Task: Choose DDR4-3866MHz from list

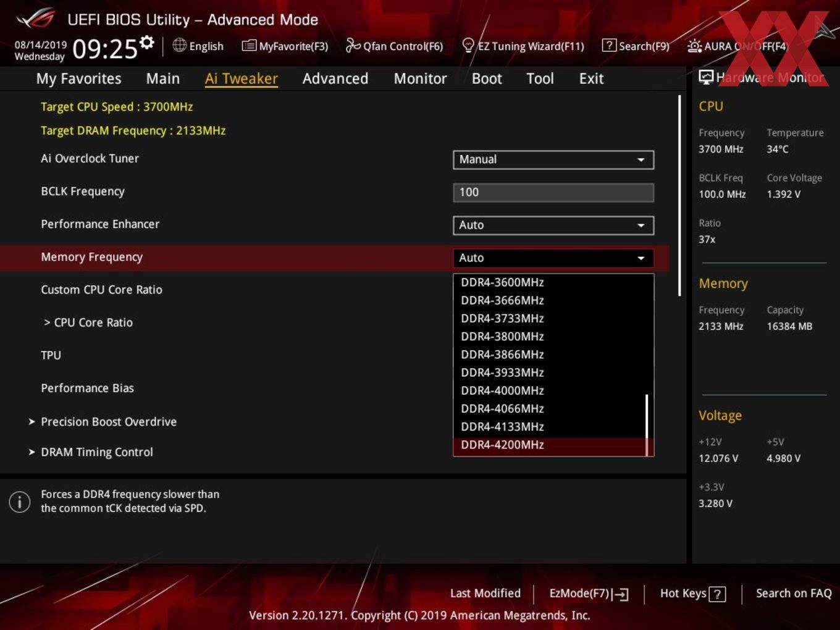Action: [553, 355]
